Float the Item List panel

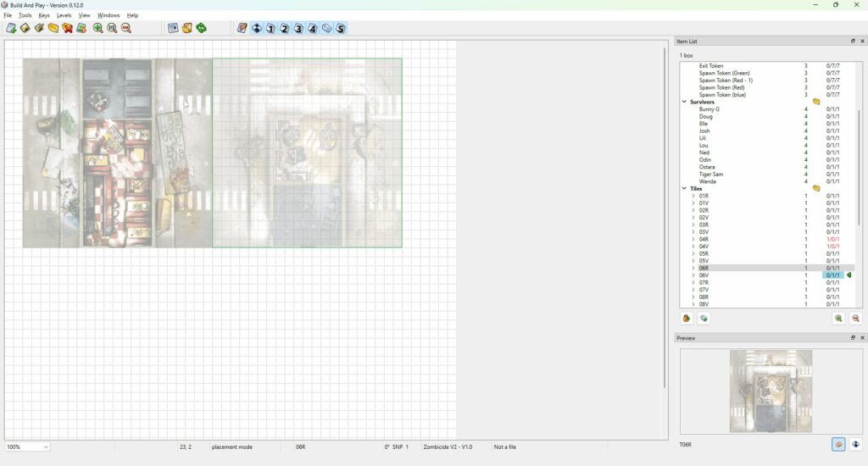pos(853,41)
